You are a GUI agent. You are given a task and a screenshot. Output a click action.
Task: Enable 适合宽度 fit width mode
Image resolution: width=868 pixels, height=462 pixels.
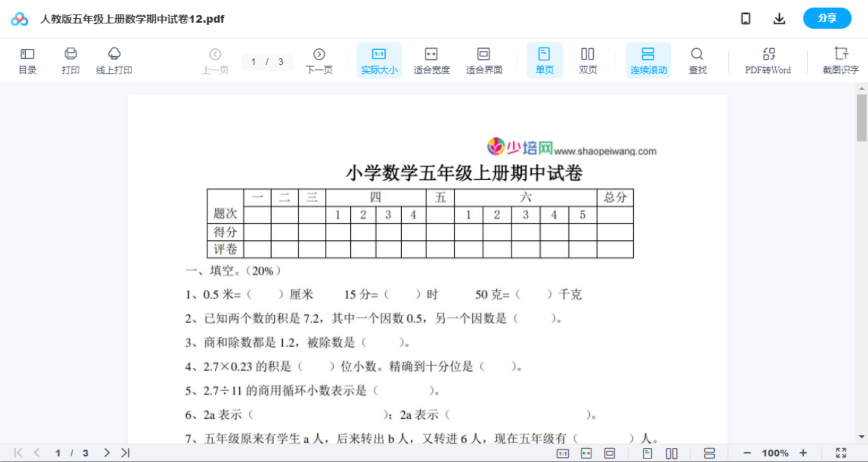431,60
